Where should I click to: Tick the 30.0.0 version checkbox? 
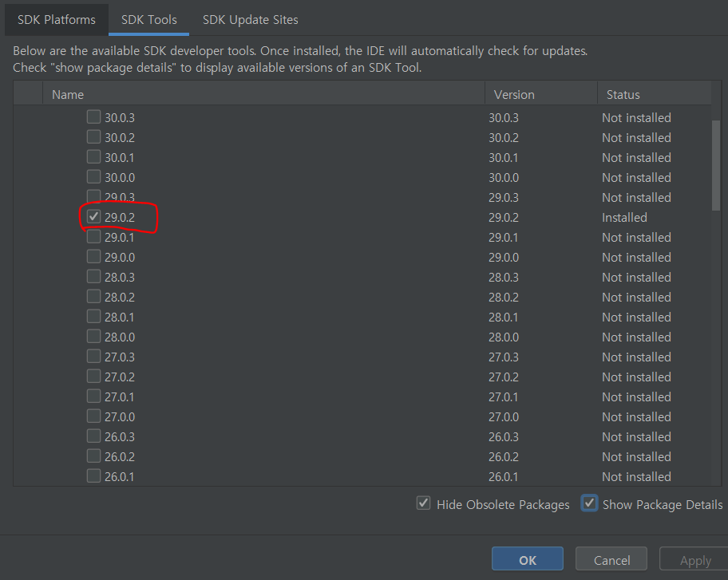[93, 177]
